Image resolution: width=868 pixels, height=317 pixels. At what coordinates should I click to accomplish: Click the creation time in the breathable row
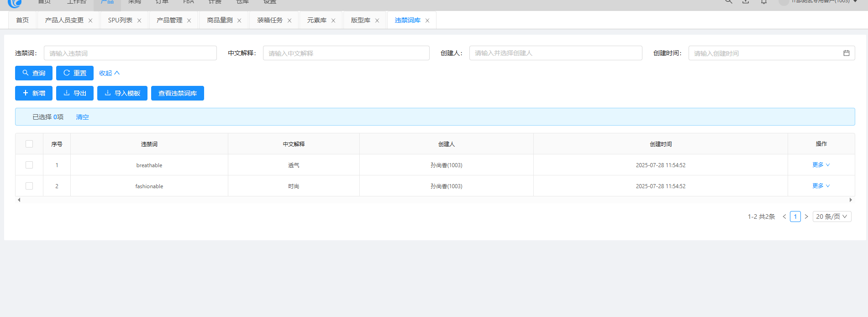coord(661,165)
